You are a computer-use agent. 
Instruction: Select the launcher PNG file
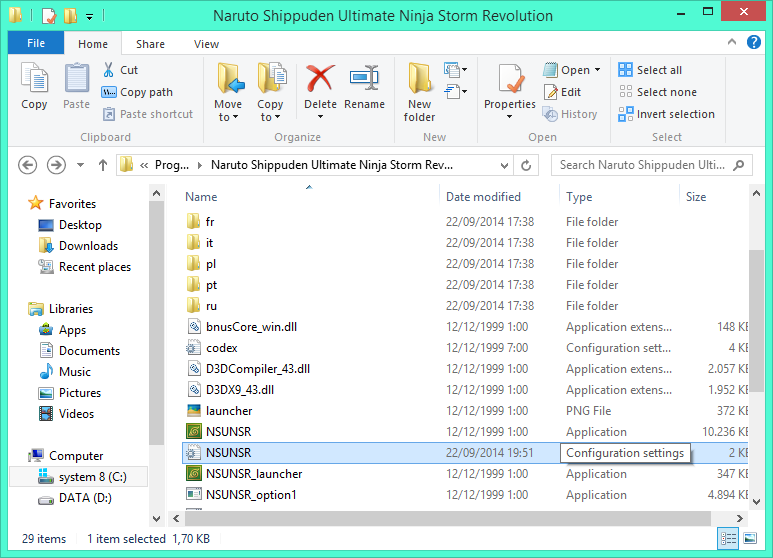coord(229,411)
